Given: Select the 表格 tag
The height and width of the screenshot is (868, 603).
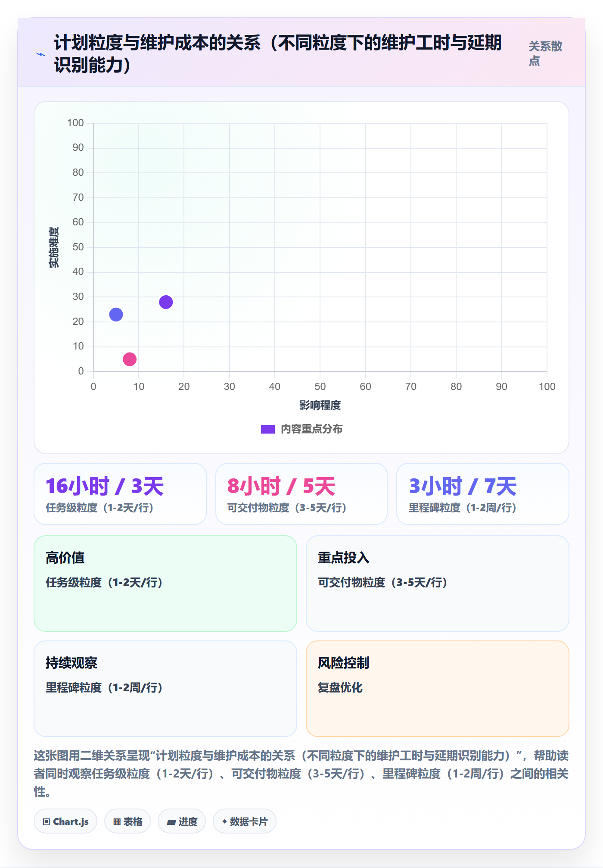Looking at the screenshot, I should 127,821.
